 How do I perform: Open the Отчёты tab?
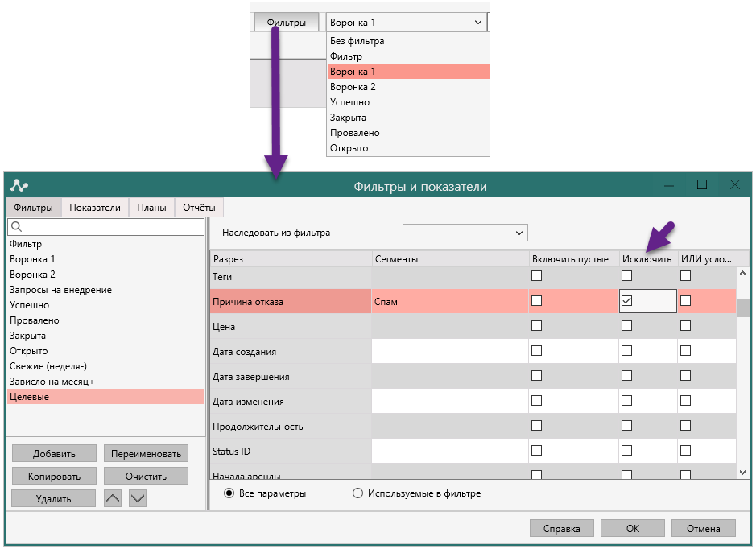pos(199,208)
